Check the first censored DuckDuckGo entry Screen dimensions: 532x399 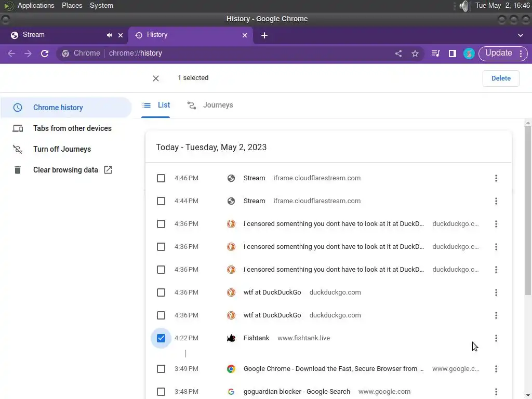[x=161, y=224]
